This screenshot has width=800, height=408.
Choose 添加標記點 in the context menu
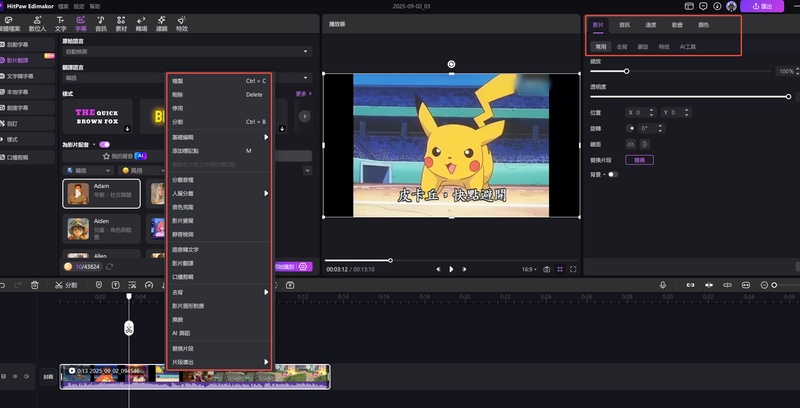coord(219,151)
